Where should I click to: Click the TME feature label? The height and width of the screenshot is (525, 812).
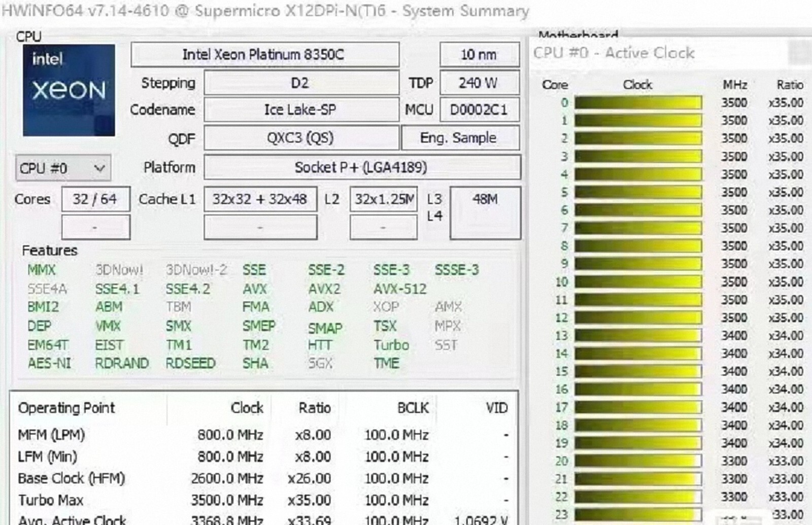387,363
